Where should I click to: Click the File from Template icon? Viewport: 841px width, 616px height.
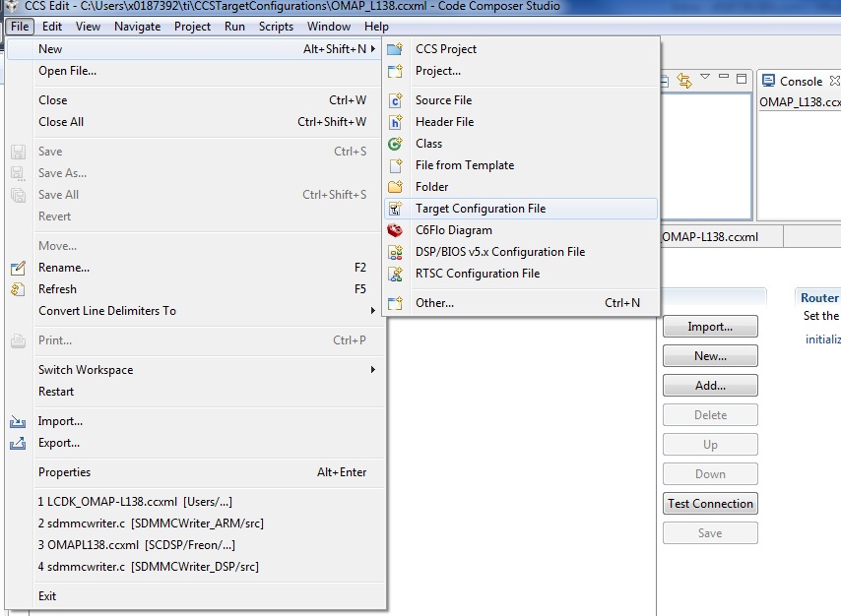[395, 165]
